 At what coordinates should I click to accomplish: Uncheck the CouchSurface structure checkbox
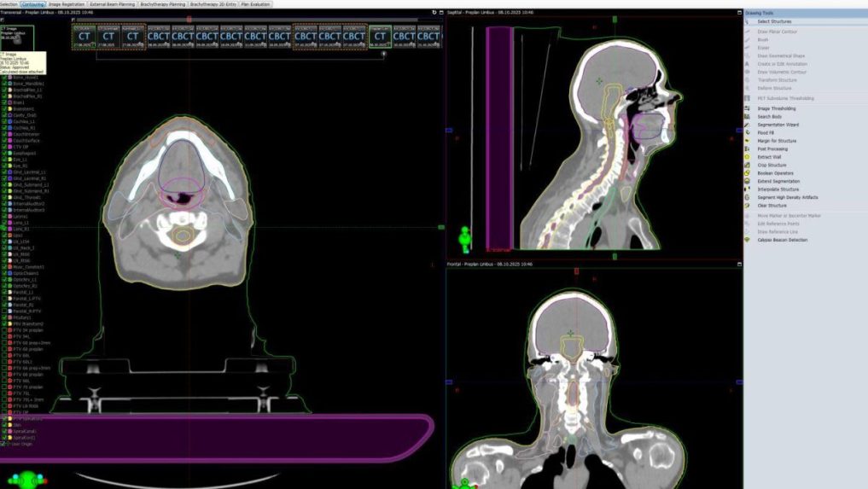pos(4,139)
